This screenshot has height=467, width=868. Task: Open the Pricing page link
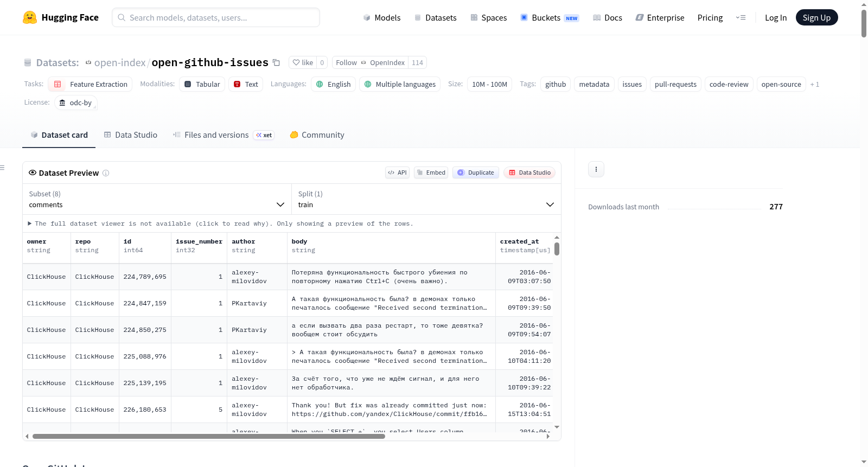(710, 17)
